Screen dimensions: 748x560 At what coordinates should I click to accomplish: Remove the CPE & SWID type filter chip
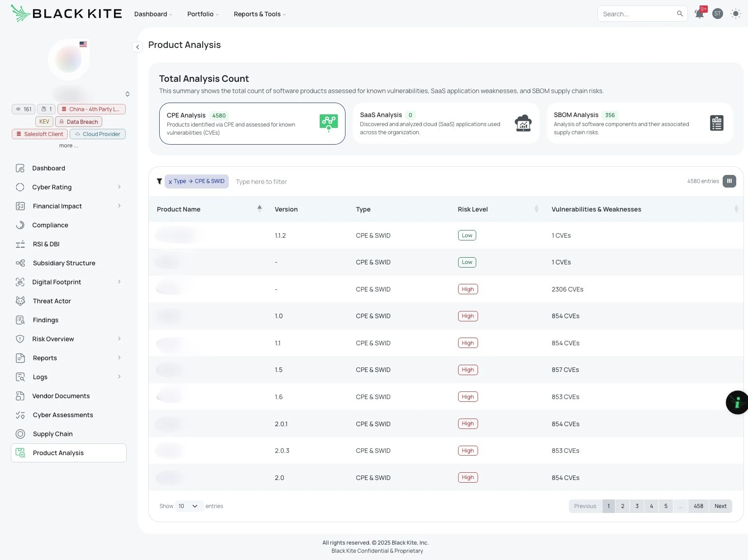[170, 181]
